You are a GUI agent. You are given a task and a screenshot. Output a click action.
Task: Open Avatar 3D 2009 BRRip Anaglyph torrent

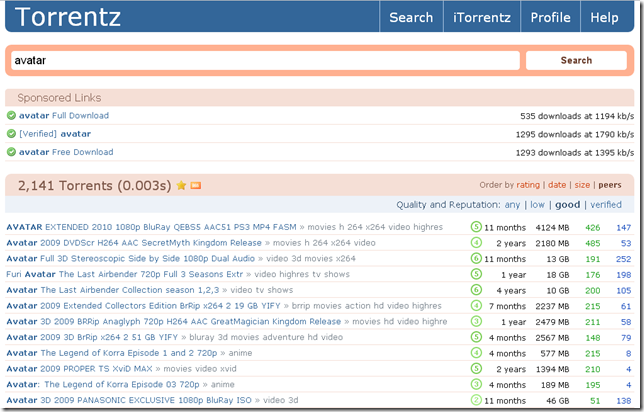pyautogui.click(x=174, y=321)
